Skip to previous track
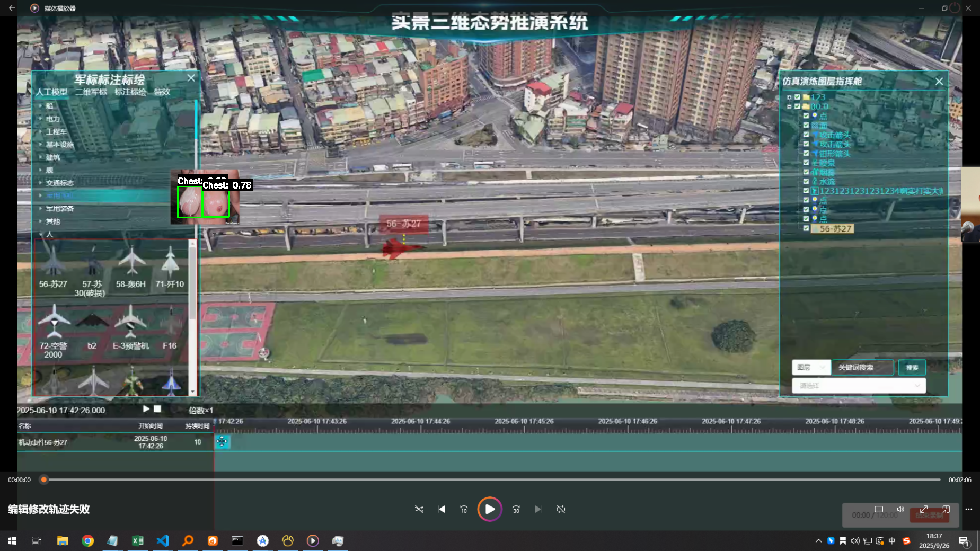 [x=441, y=509]
